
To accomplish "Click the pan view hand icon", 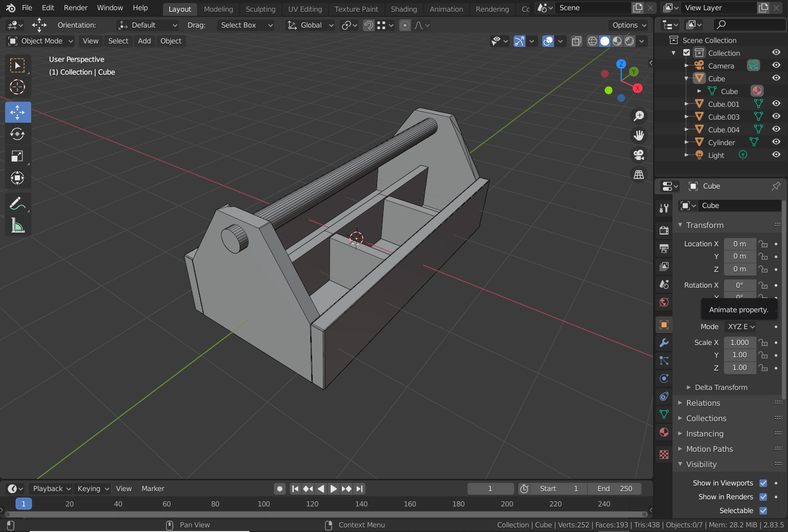I will 639,135.
